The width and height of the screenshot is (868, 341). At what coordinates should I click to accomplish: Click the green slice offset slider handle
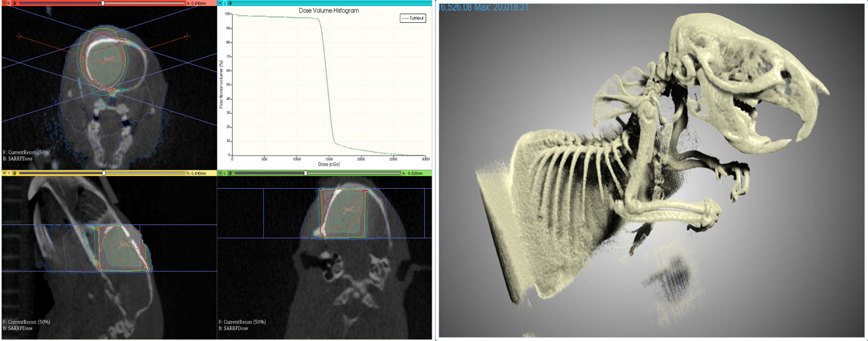pos(306,173)
